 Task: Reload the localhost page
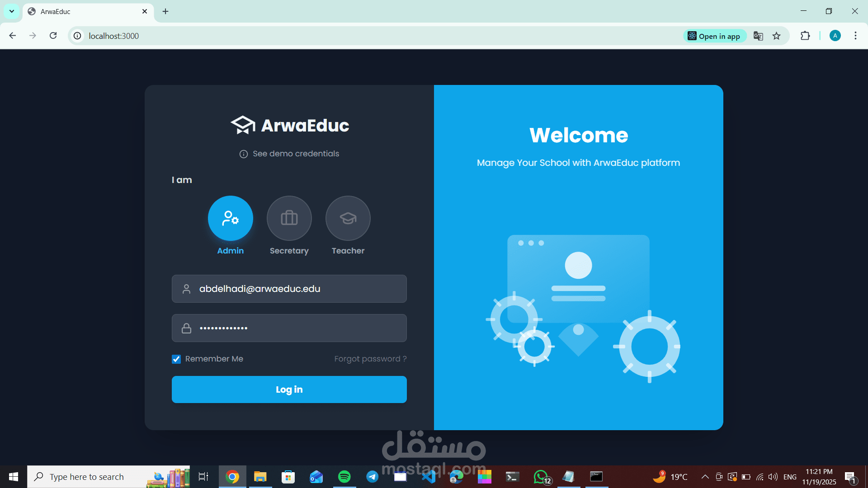pos(53,36)
